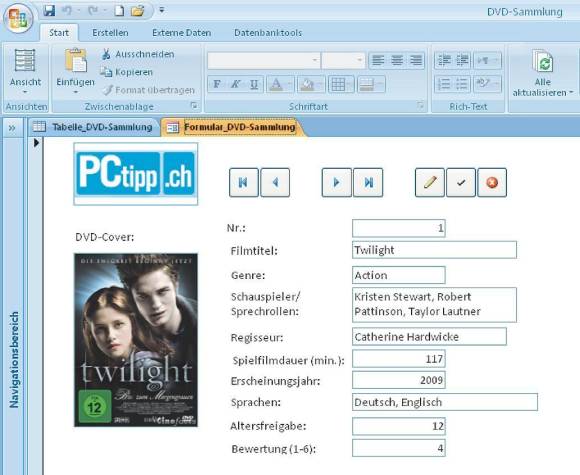580x475 pixels.
Task: Expand the Navigationsbereich pane with chevron
Action: click(12, 128)
